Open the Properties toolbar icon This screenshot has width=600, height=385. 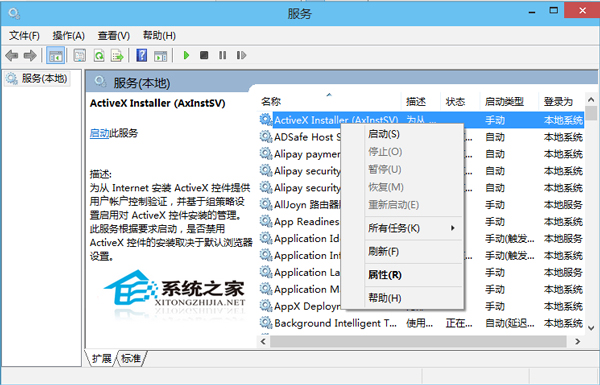pyautogui.click(x=80, y=55)
